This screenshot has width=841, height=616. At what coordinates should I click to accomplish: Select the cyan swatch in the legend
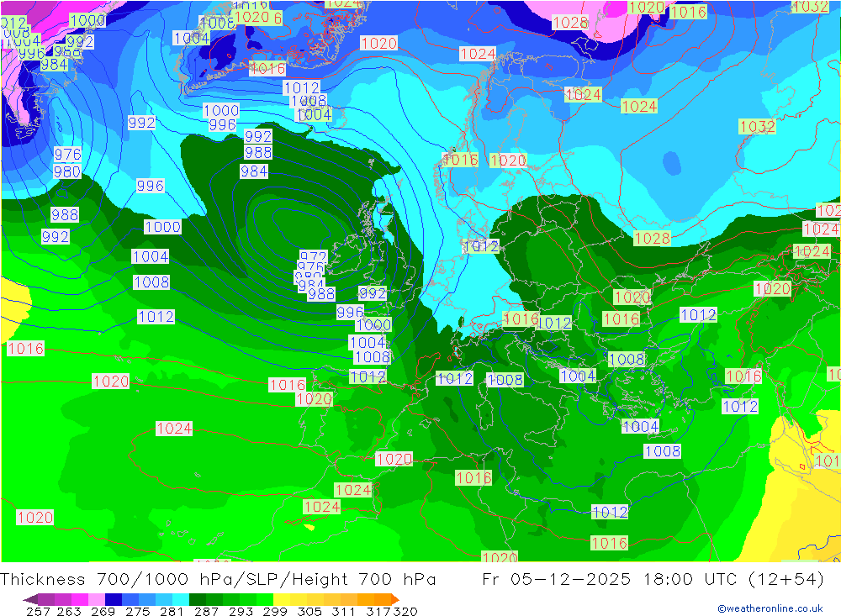pos(181,599)
